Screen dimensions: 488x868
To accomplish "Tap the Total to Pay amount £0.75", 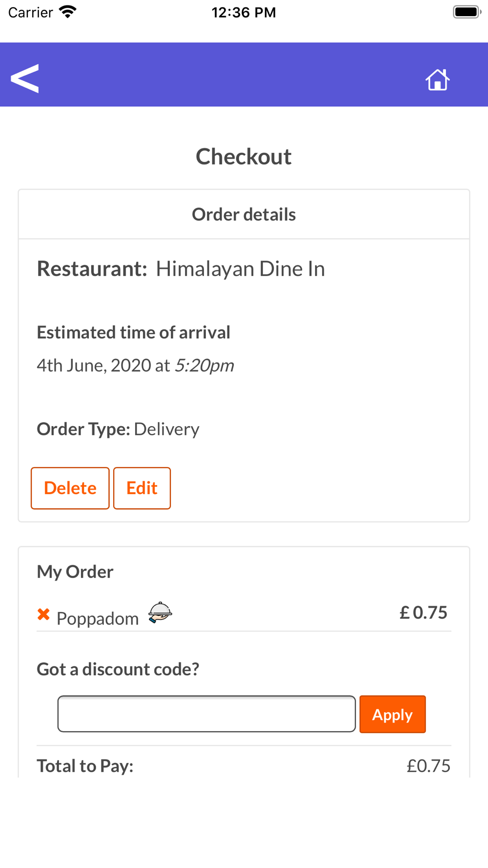I will coord(428,765).
